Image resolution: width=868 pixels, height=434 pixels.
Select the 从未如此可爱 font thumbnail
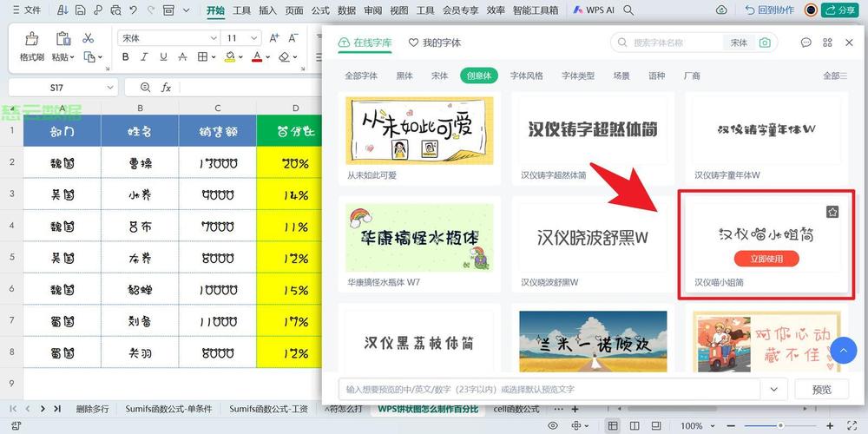(x=419, y=131)
